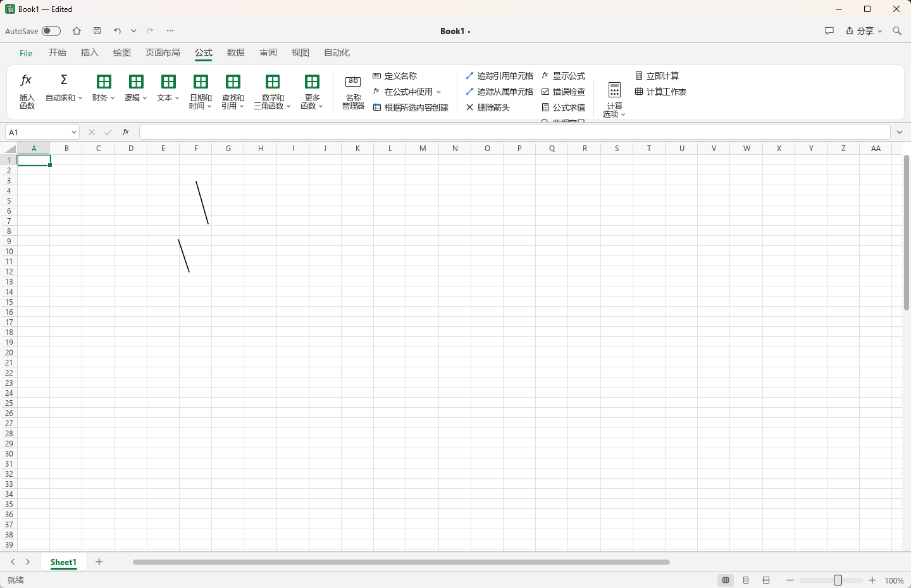Click Trace Precedents (追踪引用单元格)
The width and height of the screenshot is (911, 588).
pyautogui.click(x=499, y=76)
